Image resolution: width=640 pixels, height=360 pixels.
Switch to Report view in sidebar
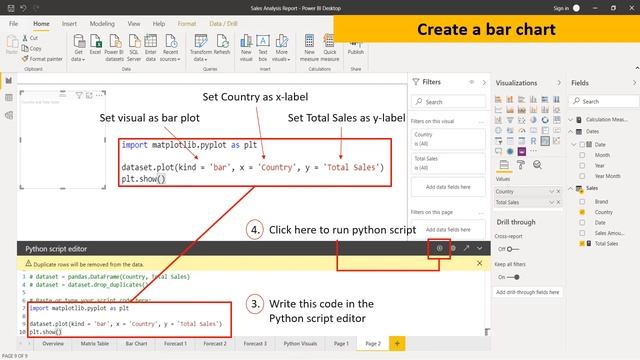pos(9,80)
